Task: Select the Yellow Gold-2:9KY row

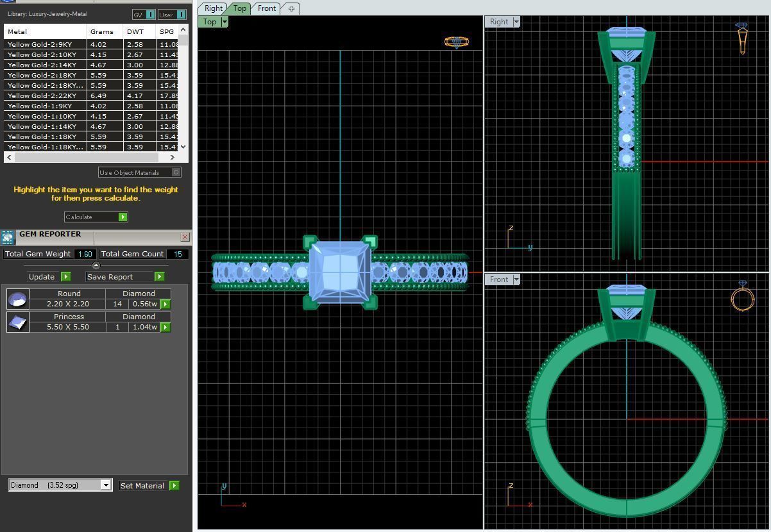Action: pos(91,44)
